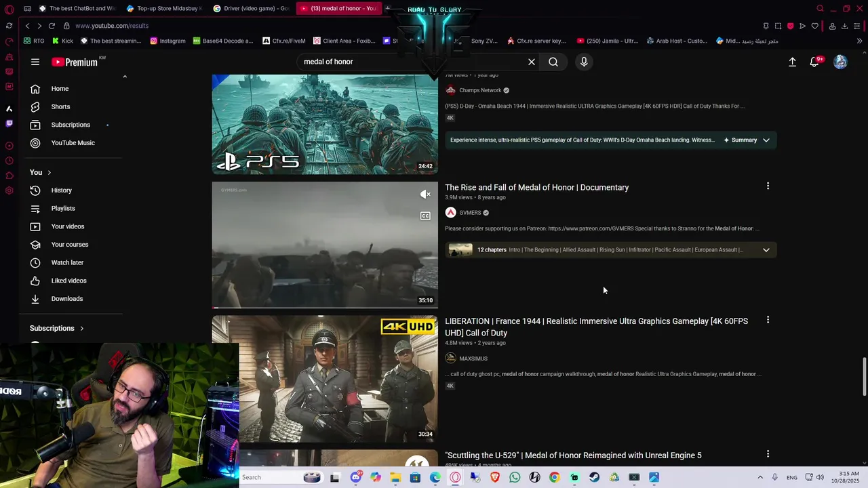This screenshot has width=868, height=488.
Task: Open Your courses in the sidebar
Action: 71,245
